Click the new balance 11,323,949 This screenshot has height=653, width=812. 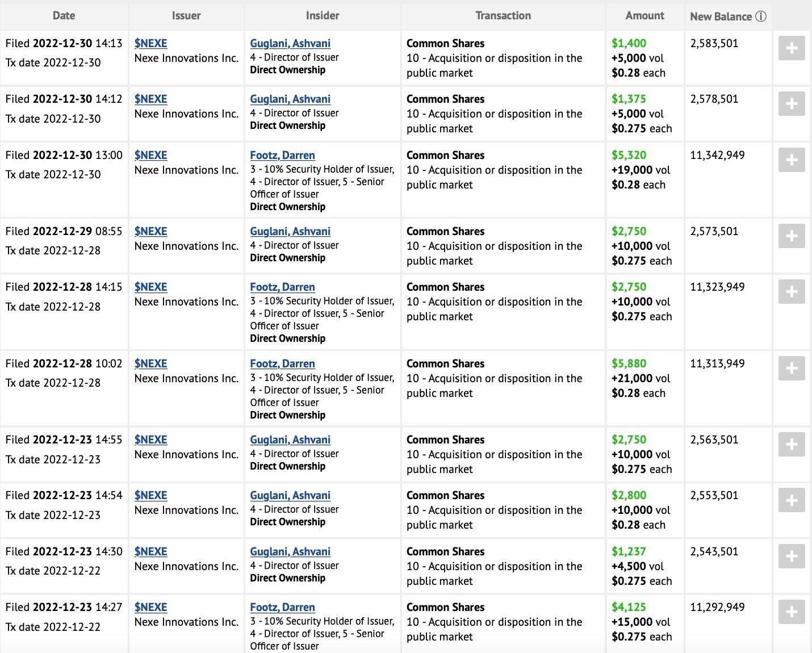pos(717,287)
